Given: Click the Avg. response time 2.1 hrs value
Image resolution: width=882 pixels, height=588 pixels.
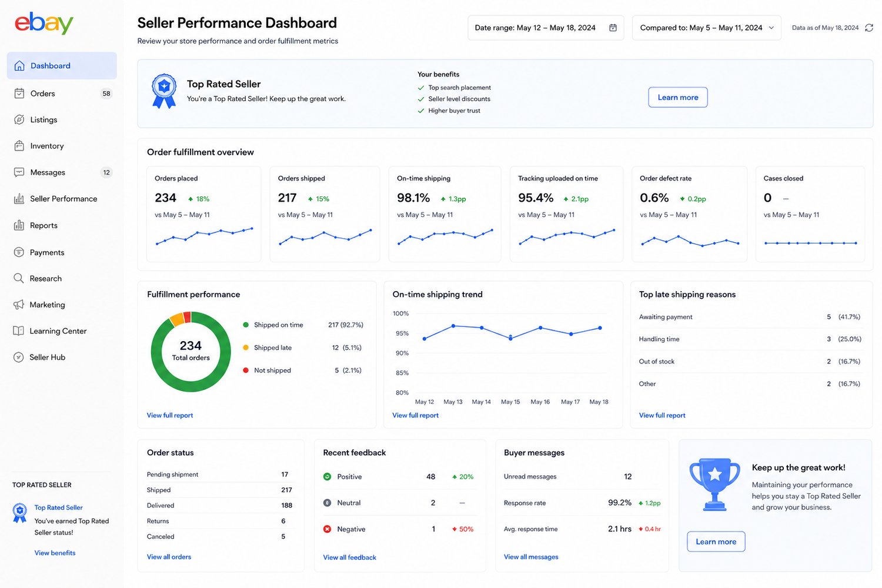Looking at the screenshot, I should coord(620,529).
